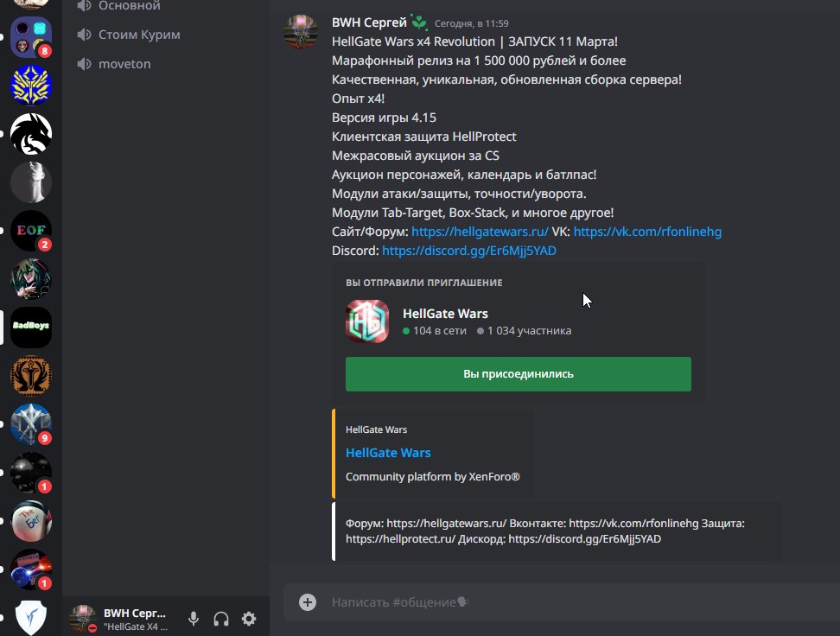Click the ВЫ ОТПРАВИЛИ ПРИГЛАШЕНИЕ header
The image size is (840, 636).
click(x=423, y=283)
